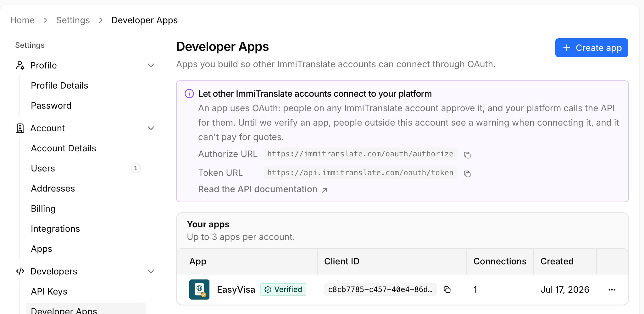Image resolution: width=644 pixels, height=314 pixels.
Task: Collapse the Developers section chevron
Action: pyautogui.click(x=151, y=271)
